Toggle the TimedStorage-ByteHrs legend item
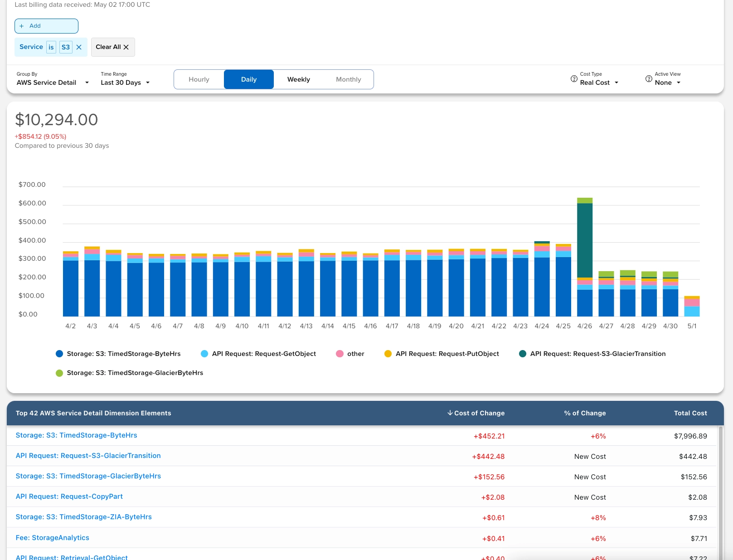Viewport: 733px width, 560px height. click(x=118, y=354)
